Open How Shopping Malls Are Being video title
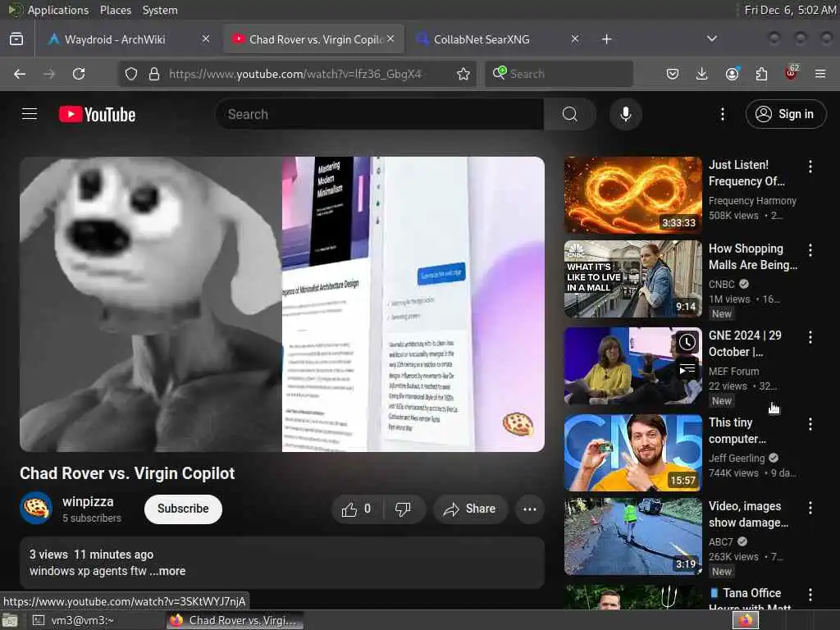840x630 pixels. 753,257
